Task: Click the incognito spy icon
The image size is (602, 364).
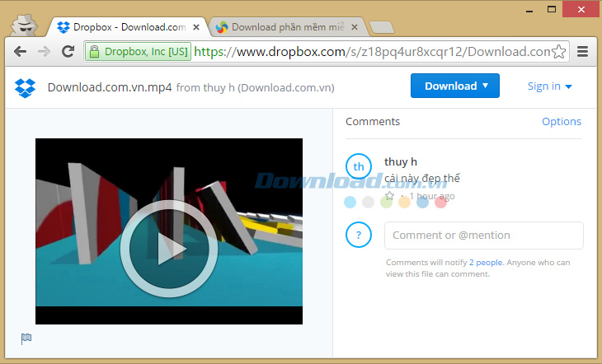Action: pyautogui.click(x=24, y=26)
